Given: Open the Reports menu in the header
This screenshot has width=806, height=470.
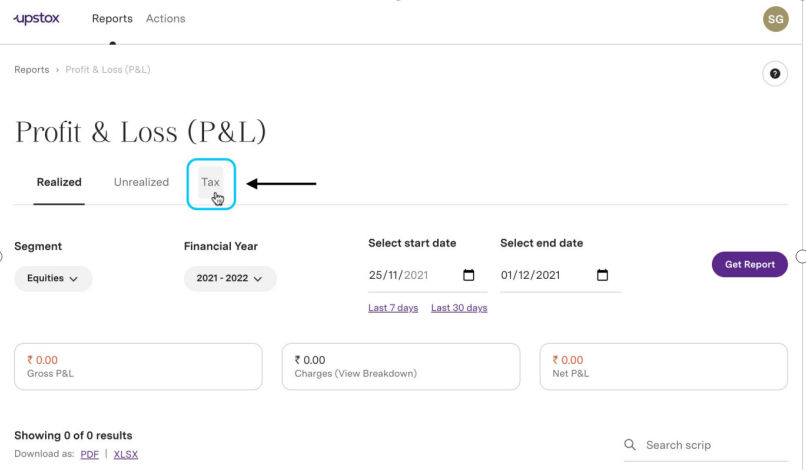Looking at the screenshot, I should 112,19.
